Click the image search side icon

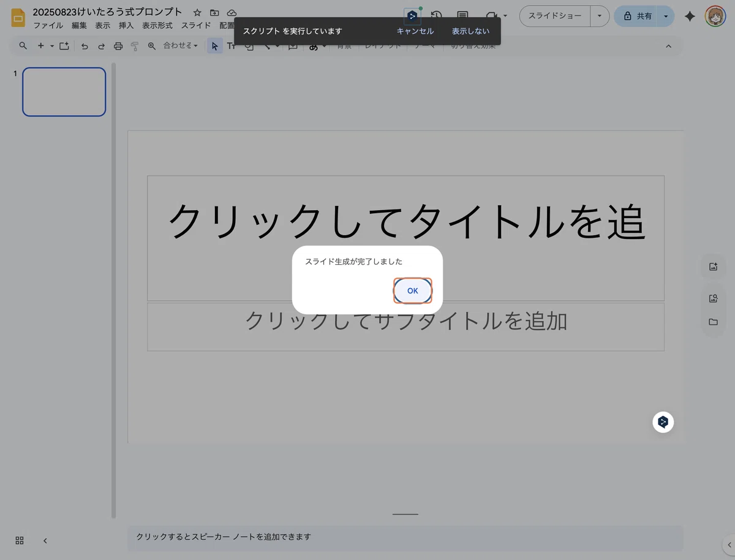click(713, 298)
